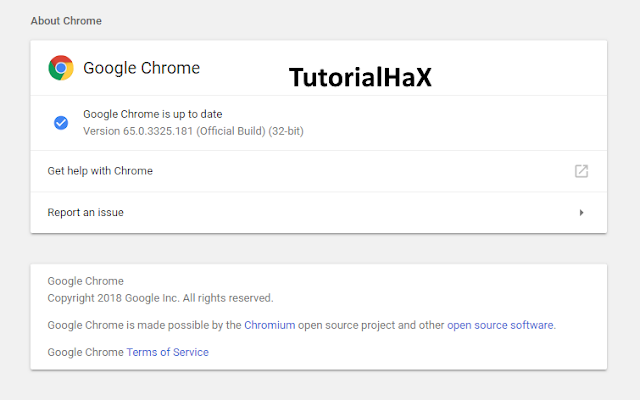Open the Chromium project link

tap(269, 325)
